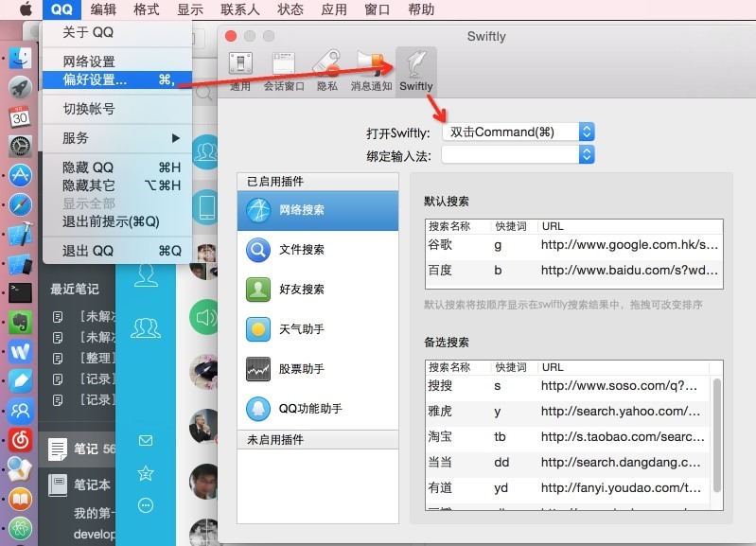The image size is (756, 546).
Task: Open the 应用 menu in the menu bar
Action: pos(334,9)
